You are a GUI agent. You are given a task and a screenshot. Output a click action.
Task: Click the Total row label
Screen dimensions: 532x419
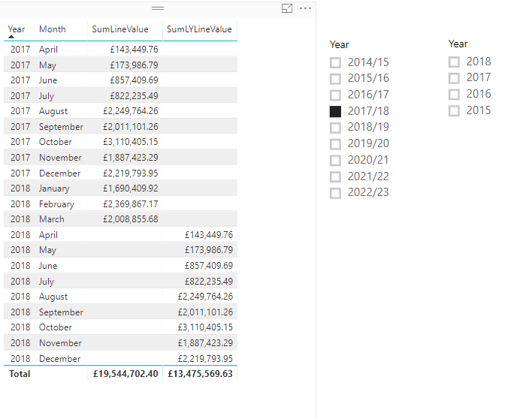coord(20,374)
